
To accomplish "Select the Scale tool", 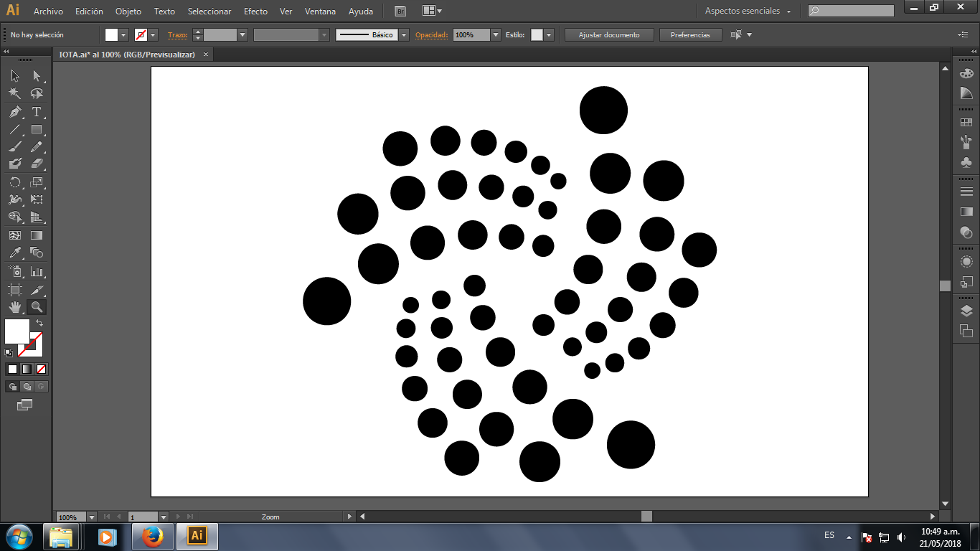I will click(x=37, y=182).
